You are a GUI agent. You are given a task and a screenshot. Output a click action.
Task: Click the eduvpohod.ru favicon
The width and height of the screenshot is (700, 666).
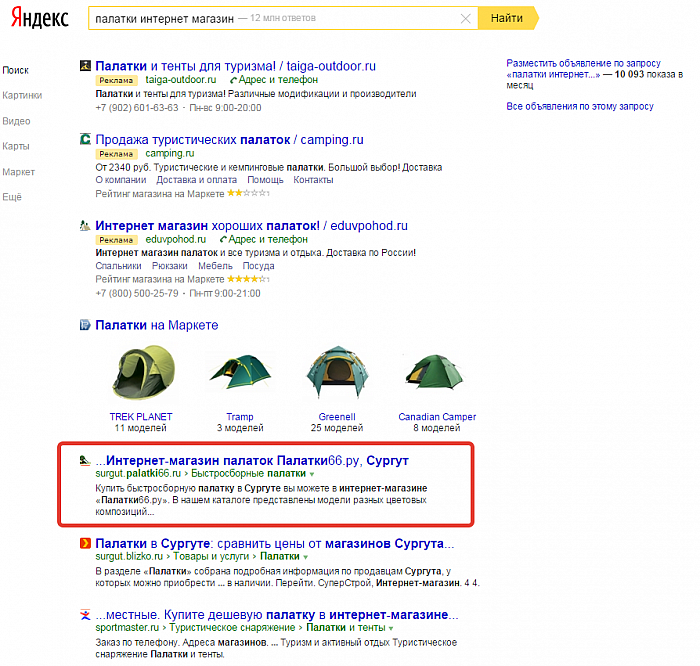tap(85, 225)
